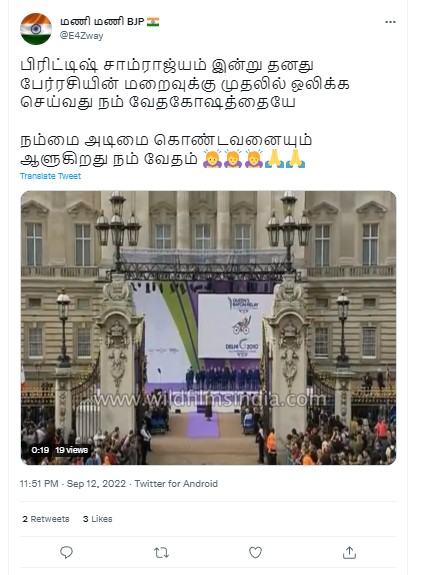Open the three-dot more options menu
The image size is (423, 575).
390,22
